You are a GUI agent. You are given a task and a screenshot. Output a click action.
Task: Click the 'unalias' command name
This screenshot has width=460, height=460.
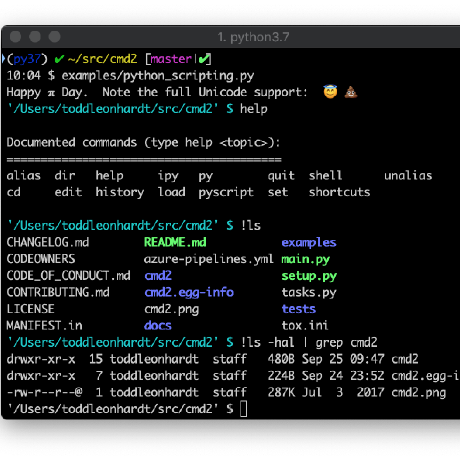click(408, 175)
